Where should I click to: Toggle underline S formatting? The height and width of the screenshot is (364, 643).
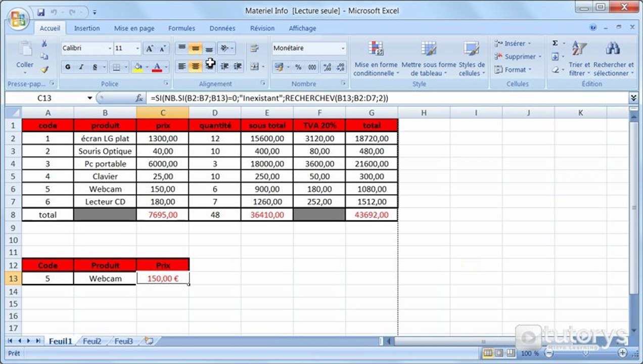(x=95, y=67)
